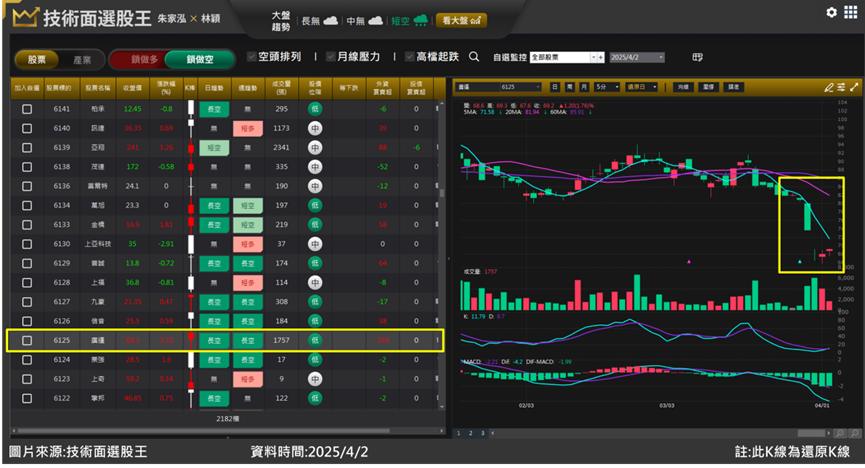Click zoom-in magnifier at chart bottom

[840, 433]
